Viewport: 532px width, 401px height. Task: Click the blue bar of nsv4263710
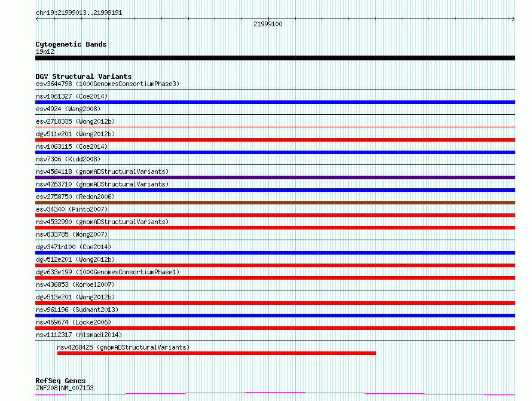275,190
